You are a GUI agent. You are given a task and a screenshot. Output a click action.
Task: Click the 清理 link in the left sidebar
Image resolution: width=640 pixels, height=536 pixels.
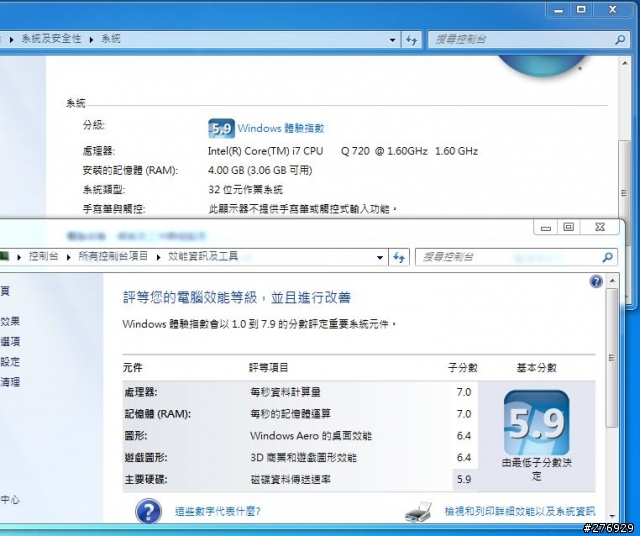click(x=10, y=382)
